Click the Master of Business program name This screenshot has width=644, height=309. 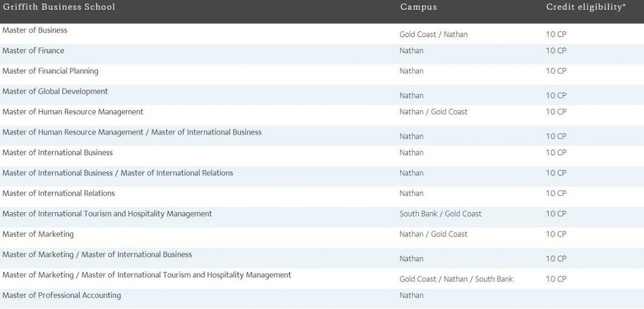point(35,30)
